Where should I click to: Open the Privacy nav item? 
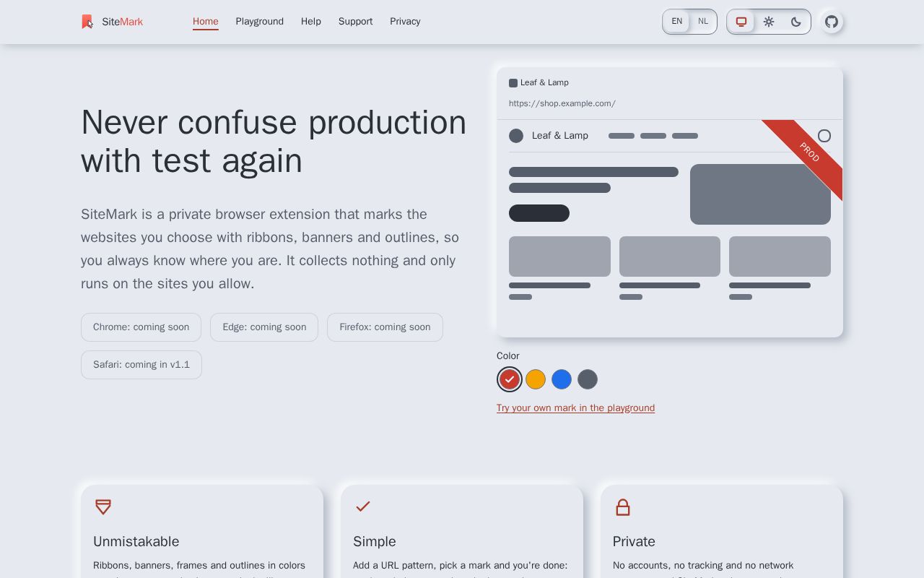[405, 22]
